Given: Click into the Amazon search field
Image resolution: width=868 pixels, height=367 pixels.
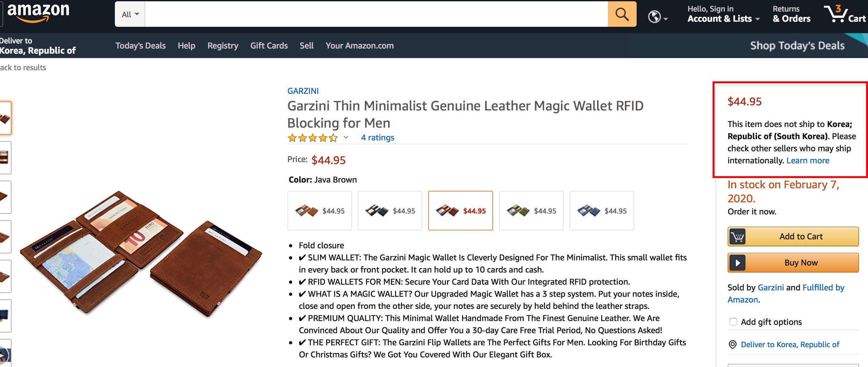Looking at the screenshot, I should [x=376, y=14].
